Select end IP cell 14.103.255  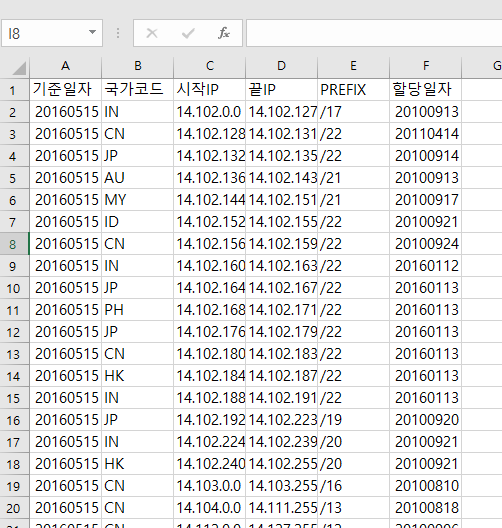[281, 486]
